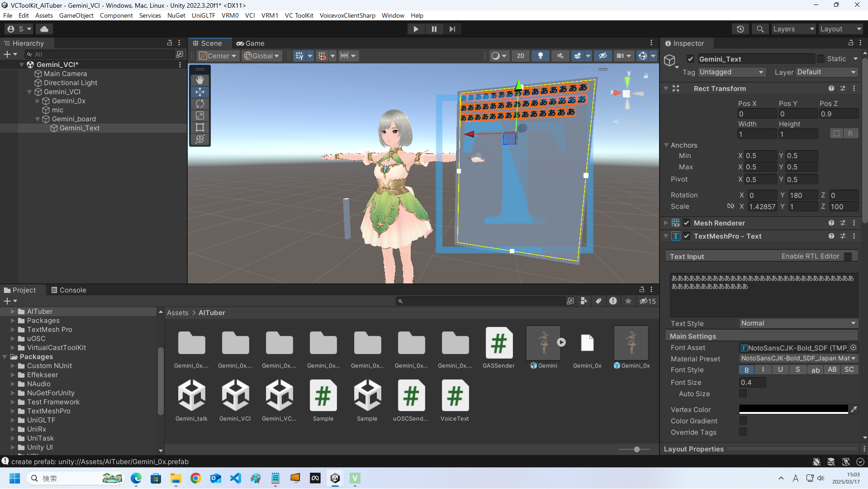
Task: Open the Component menu
Action: tap(116, 15)
